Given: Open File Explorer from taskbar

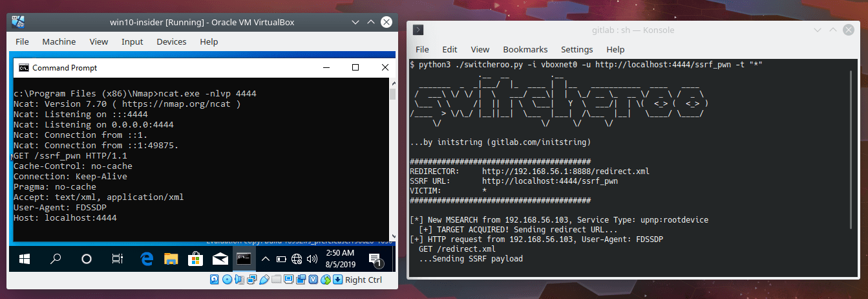Looking at the screenshot, I should click(x=171, y=260).
